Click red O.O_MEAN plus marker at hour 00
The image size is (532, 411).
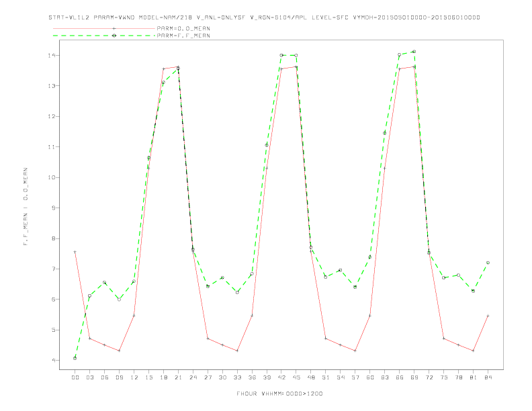tap(75, 252)
